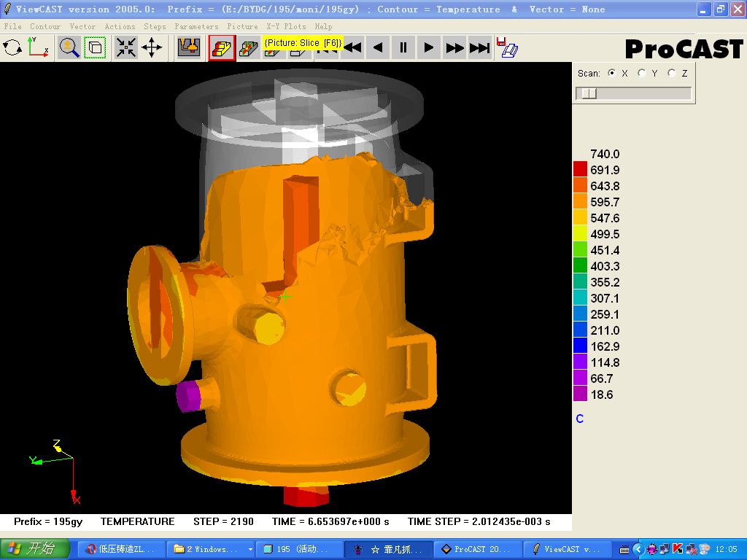Screen dimensions: 747x560
Task: Click the Prefix = 195gy status text
Action: coord(48,521)
